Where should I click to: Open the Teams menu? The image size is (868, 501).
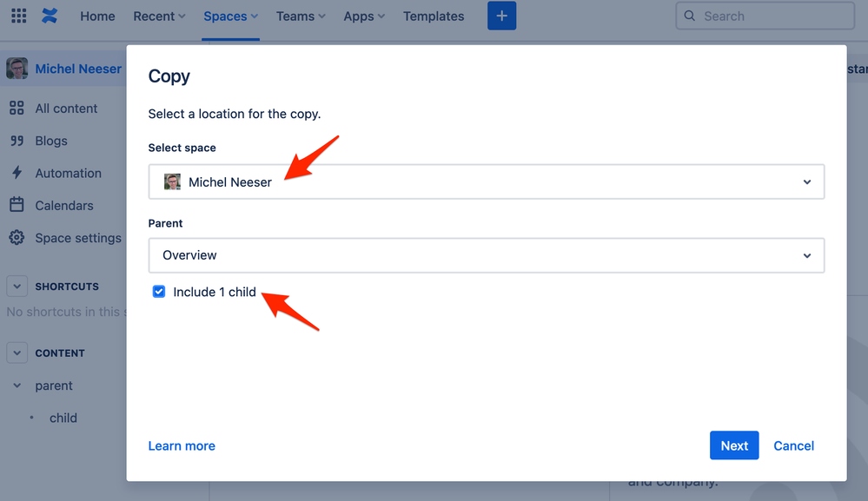coord(301,16)
